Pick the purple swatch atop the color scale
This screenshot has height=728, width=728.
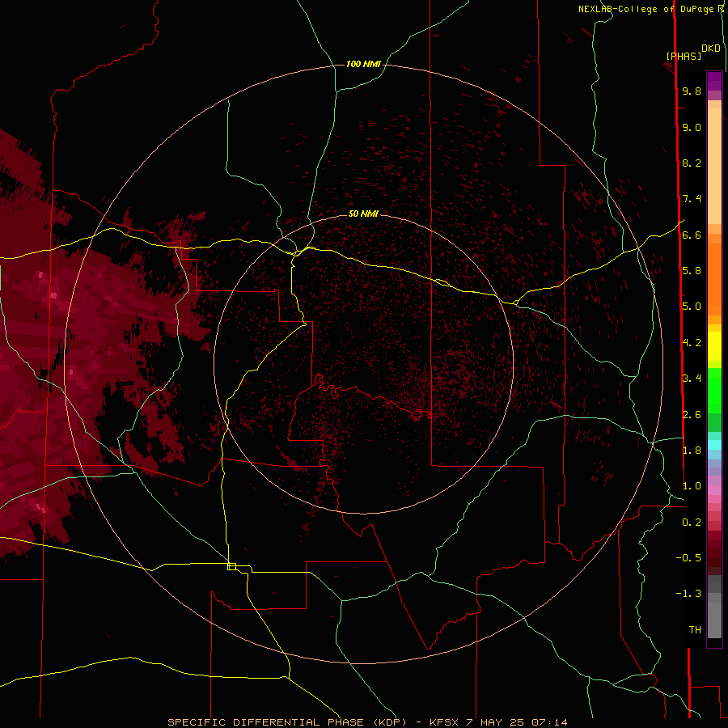point(714,80)
